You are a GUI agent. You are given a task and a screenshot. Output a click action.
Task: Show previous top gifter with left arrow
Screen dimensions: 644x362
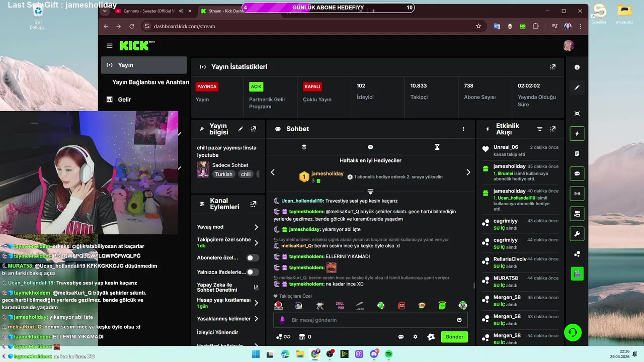(273, 172)
